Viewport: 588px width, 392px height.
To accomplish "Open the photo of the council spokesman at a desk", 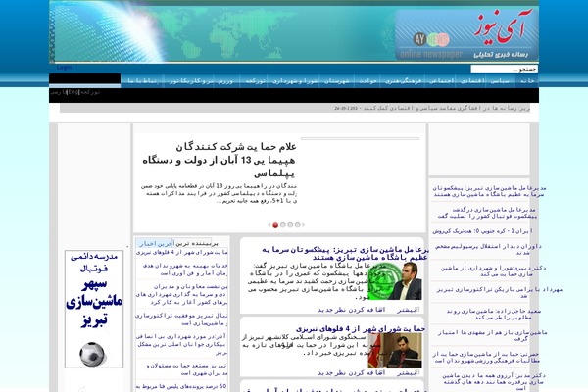I will point(395,350).
